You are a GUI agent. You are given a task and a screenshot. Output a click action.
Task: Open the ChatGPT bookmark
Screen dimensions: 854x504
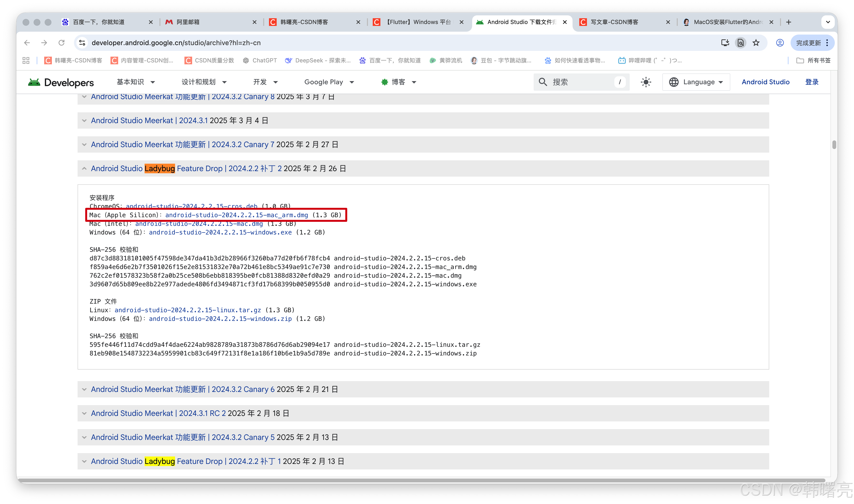[260, 60]
